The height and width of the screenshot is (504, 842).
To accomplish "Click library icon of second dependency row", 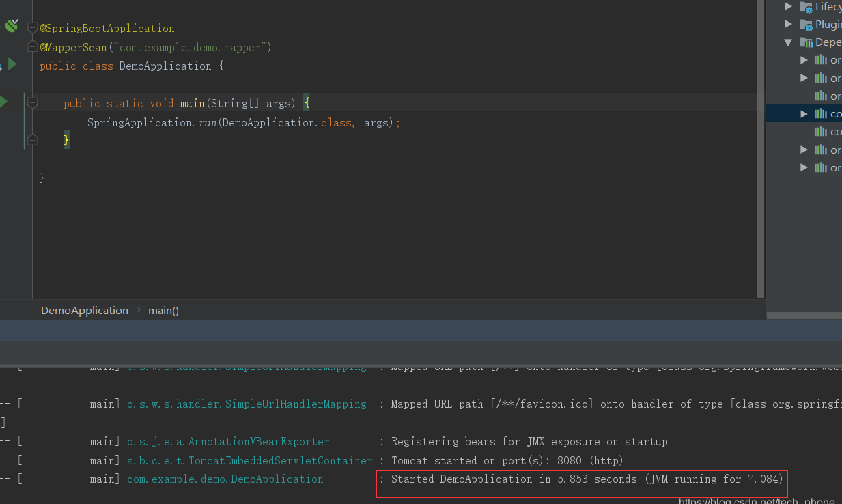I will pos(821,78).
